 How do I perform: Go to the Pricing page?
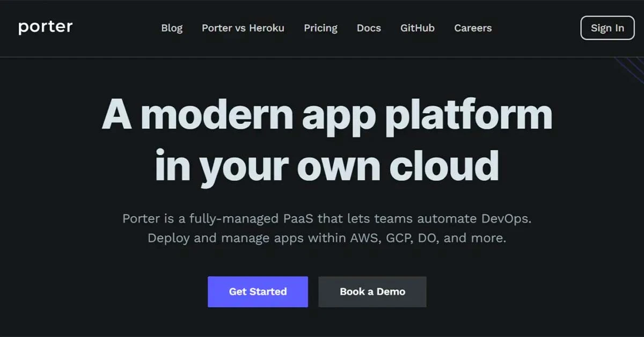point(320,28)
